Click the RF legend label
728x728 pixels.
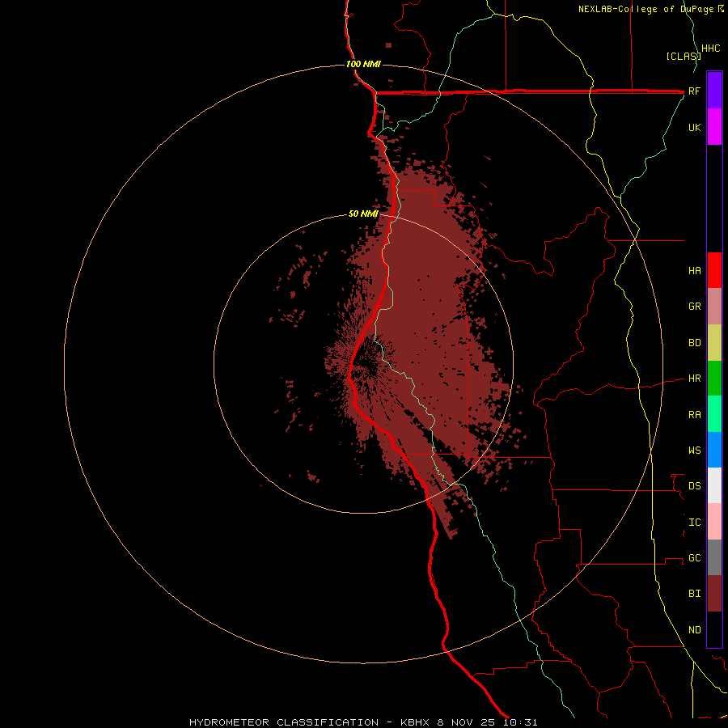694,91
